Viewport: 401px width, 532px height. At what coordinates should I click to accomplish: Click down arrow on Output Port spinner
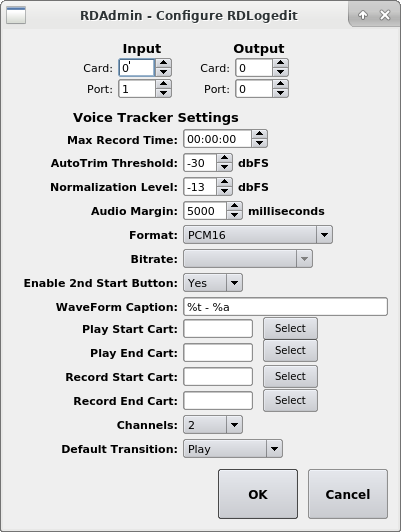pyautogui.click(x=280, y=93)
